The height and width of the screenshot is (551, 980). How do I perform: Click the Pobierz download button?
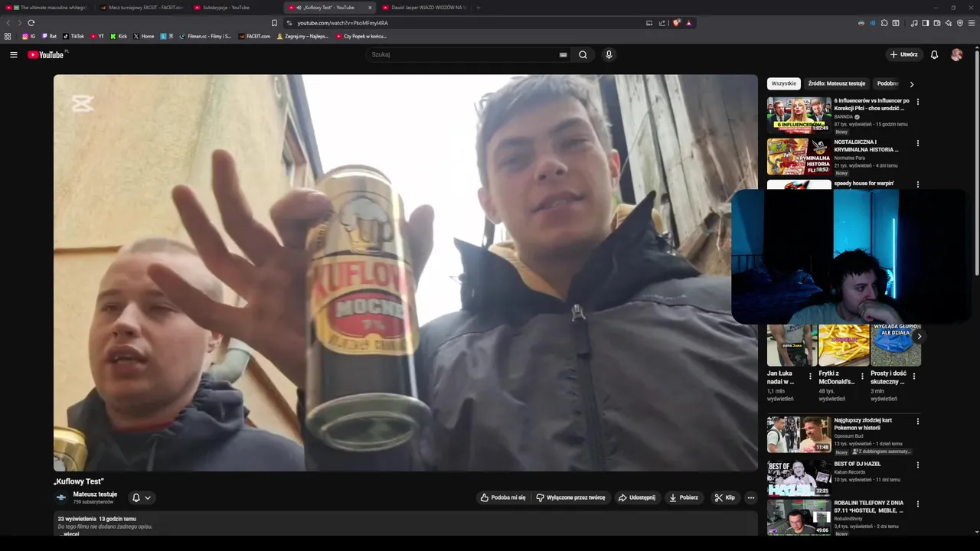coord(684,497)
